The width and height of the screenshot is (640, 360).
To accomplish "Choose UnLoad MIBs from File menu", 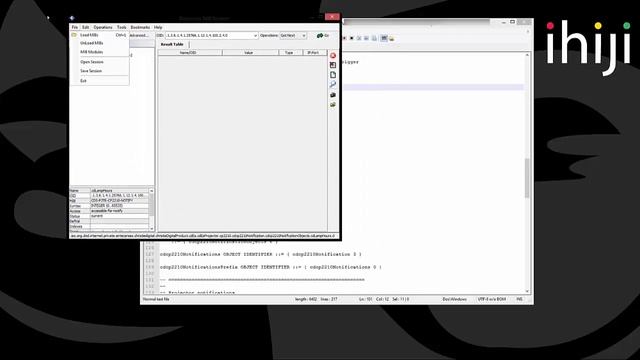I will (100, 43).
